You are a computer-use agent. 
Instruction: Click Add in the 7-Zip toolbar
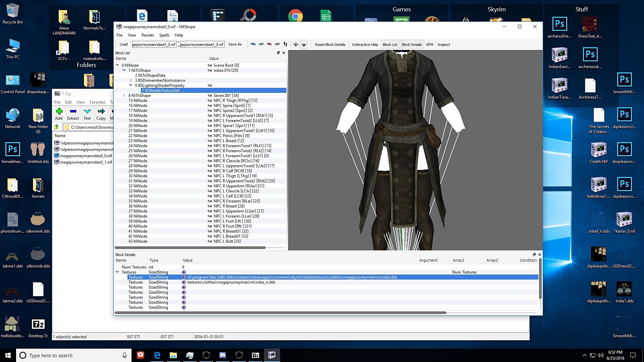pyautogui.click(x=59, y=114)
